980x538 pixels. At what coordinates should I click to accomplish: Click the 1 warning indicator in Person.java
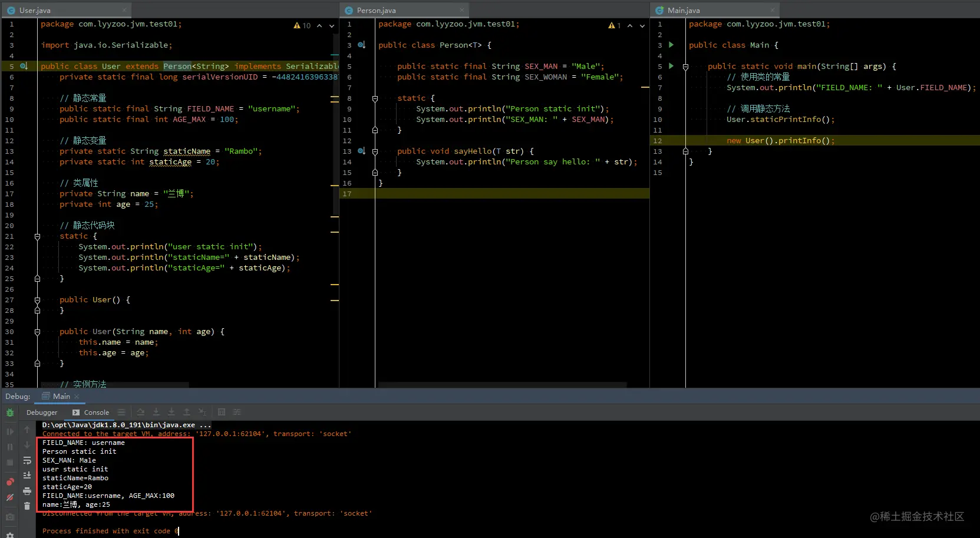[x=615, y=25]
